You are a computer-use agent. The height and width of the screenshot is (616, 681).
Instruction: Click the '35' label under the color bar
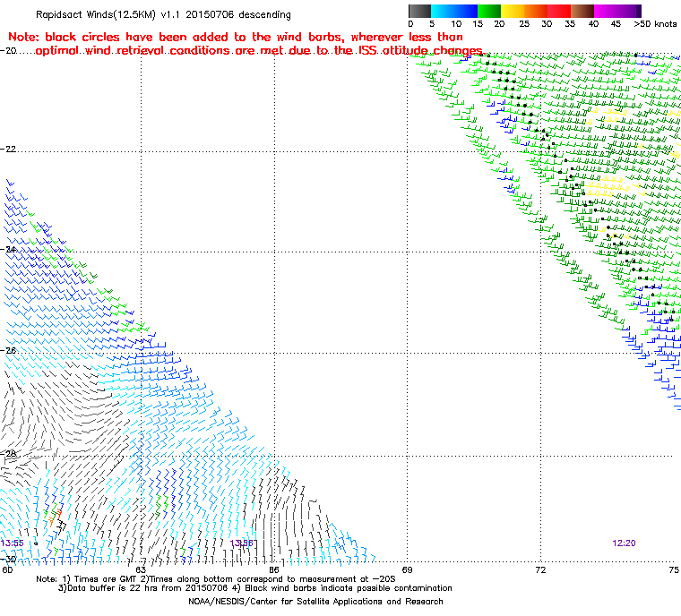pos(570,24)
